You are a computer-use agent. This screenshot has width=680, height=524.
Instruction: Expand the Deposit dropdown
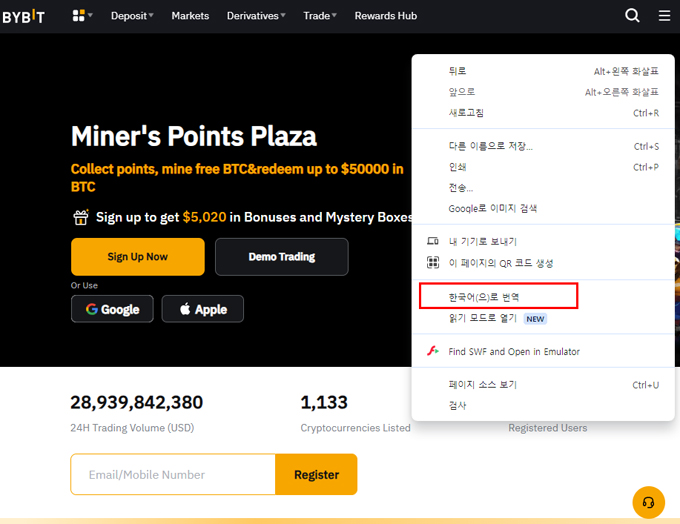coord(132,16)
